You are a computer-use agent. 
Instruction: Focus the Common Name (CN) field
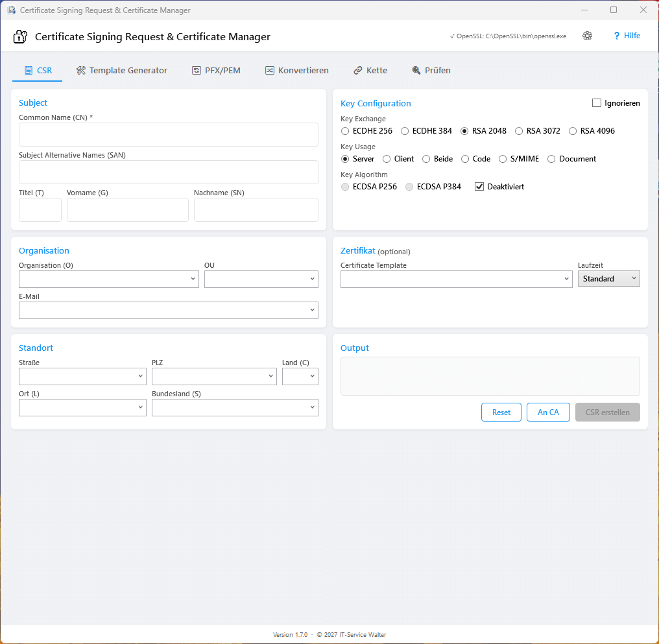pos(169,134)
